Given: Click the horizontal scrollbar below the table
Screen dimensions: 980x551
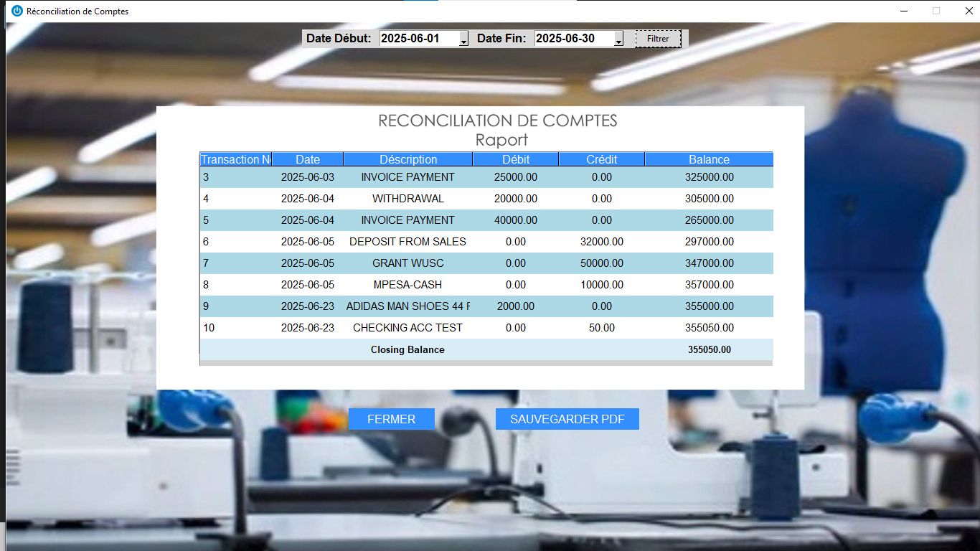Looking at the screenshot, I should 486,363.
